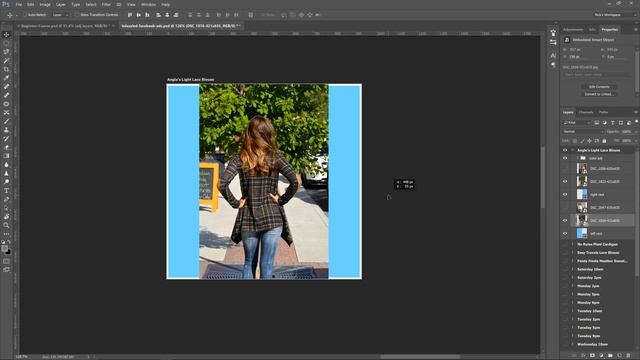Click align left edges icon
This screenshot has width=640, height=360.
(158, 15)
